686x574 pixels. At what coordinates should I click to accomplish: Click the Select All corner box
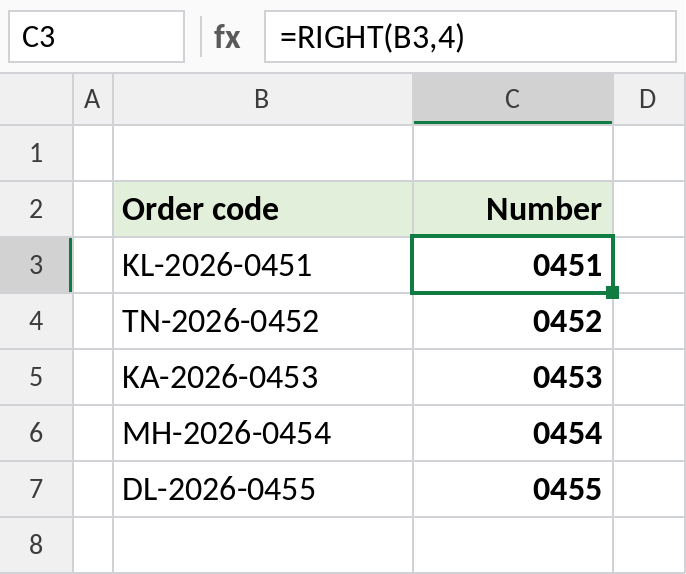[36, 99]
